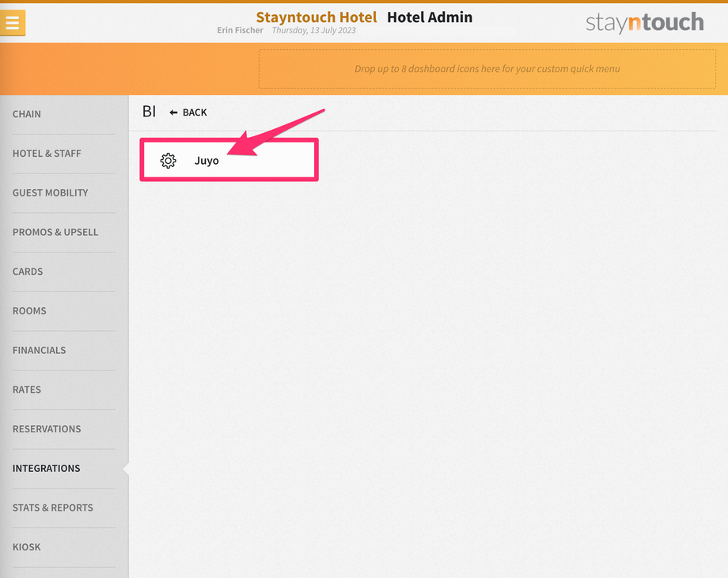The image size is (728, 578).
Task: Click the Erin Fischer user name
Action: (240, 30)
